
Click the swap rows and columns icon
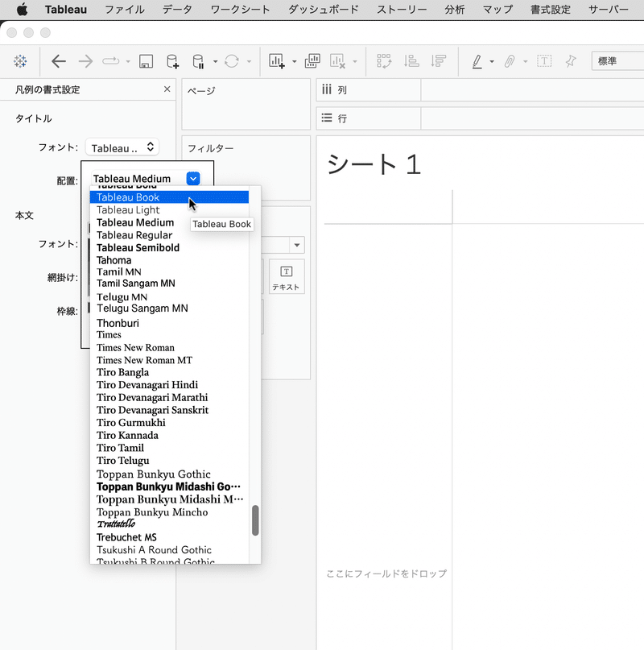click(x=384, y=61)
